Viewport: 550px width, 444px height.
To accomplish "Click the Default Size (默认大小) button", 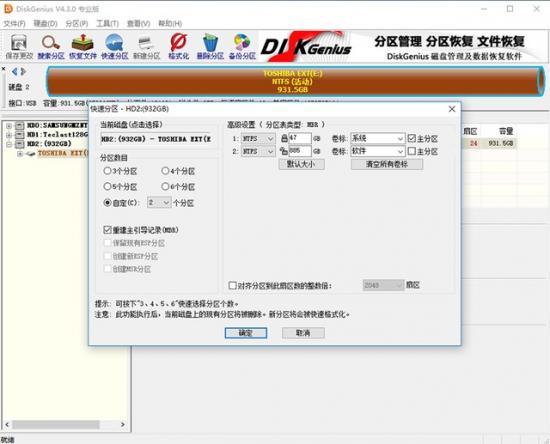I will click(301, 164).
